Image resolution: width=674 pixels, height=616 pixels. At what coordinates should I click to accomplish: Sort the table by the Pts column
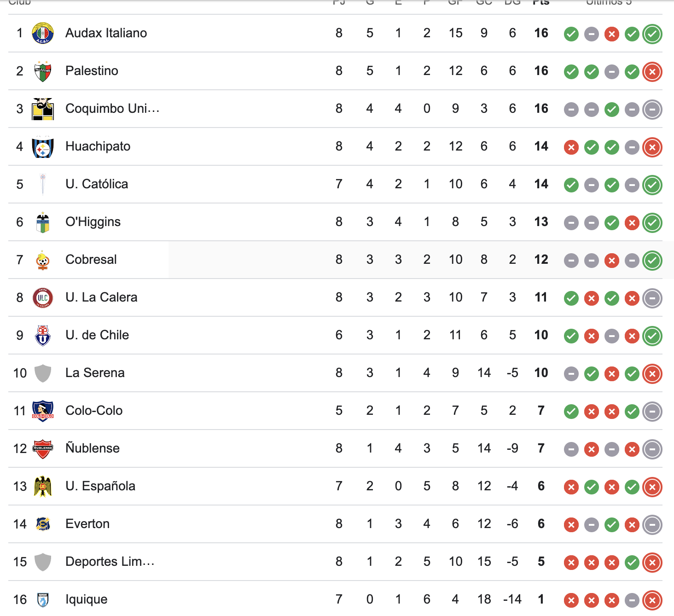pyautogui.click(x=541, y=2)
